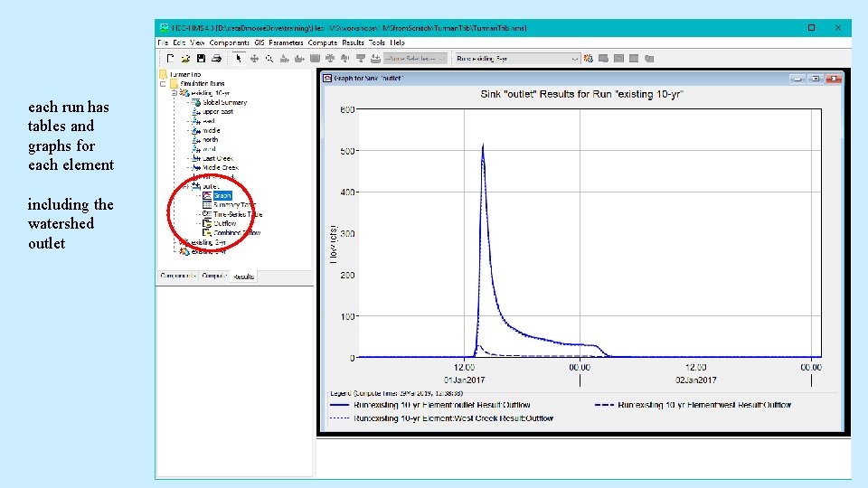Click the Graph icon under outlet
Screen dimensions: 868x488
coord(207,195)
